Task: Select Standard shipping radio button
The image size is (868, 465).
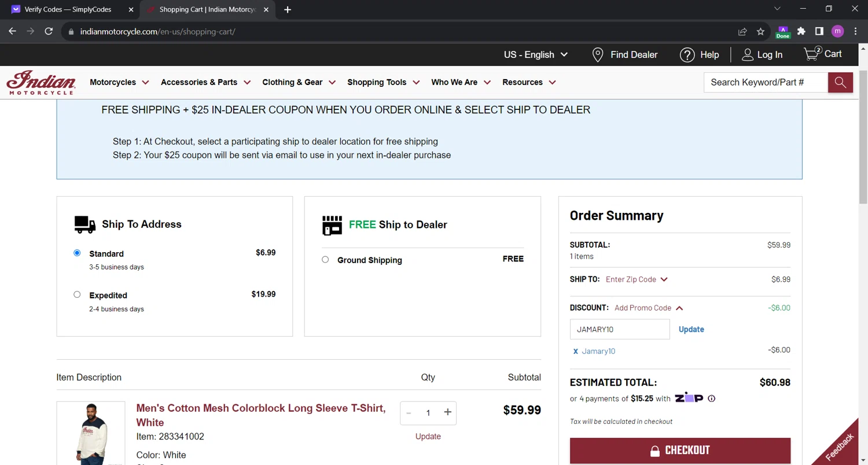Action: 77,253
